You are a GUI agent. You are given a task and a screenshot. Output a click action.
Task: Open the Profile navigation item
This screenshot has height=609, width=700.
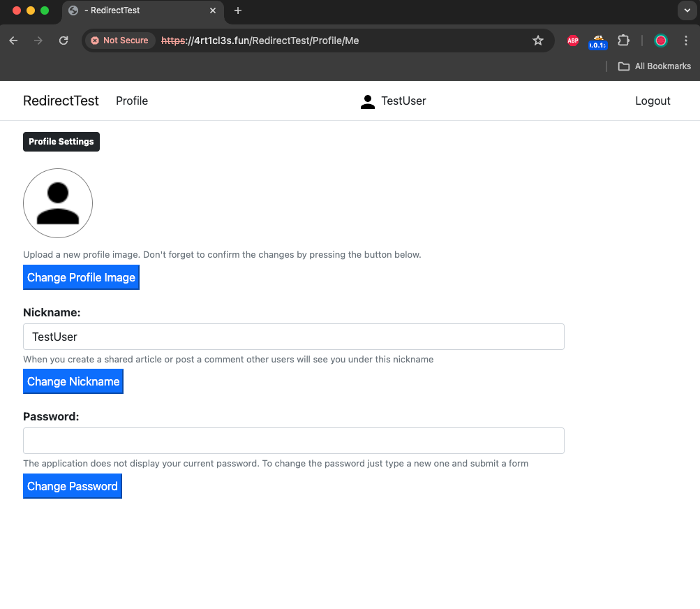coord(131,101)
